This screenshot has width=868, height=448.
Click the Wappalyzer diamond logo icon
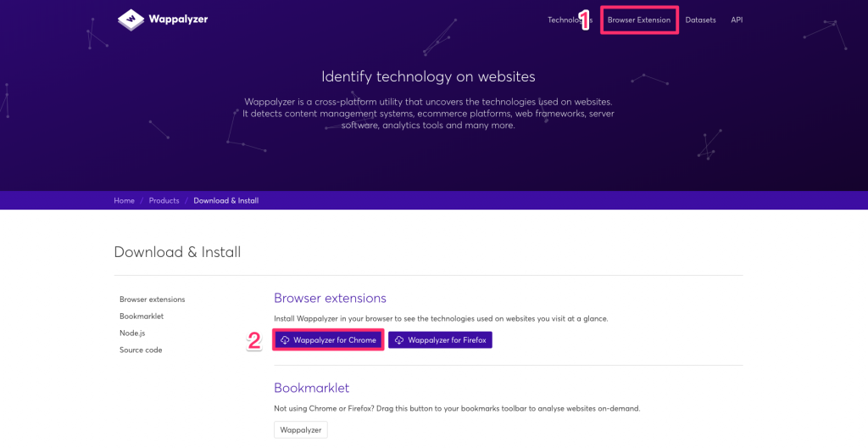(x=131, y=20)
